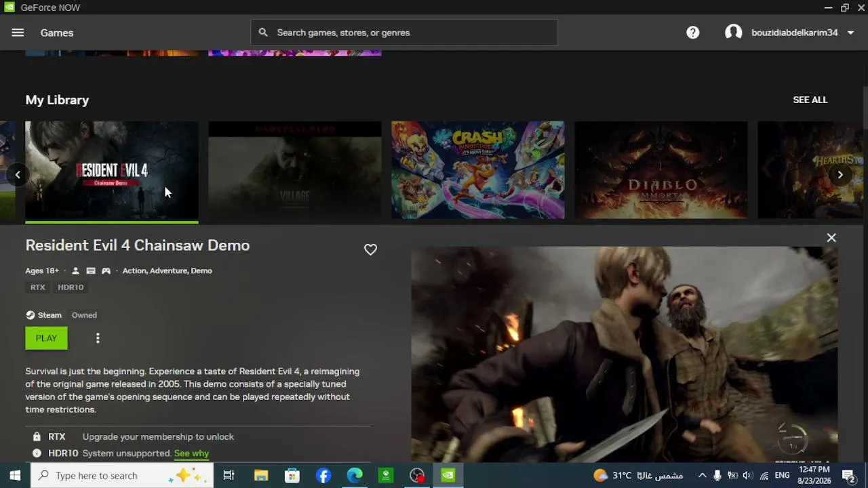
Task: Open the volume speaker tray icon
Action: click(748, 475)
